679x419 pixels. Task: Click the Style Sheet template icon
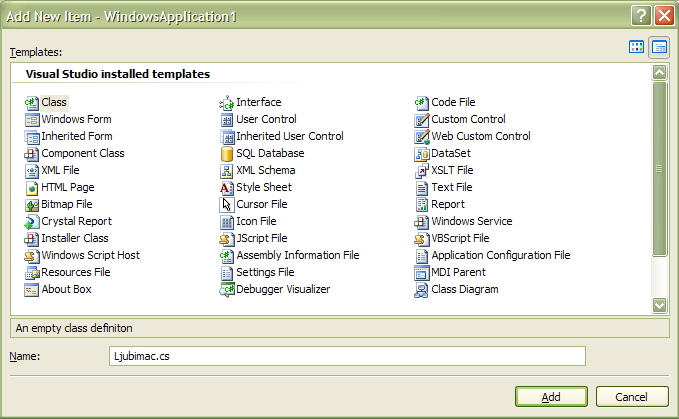pos(227,188)
